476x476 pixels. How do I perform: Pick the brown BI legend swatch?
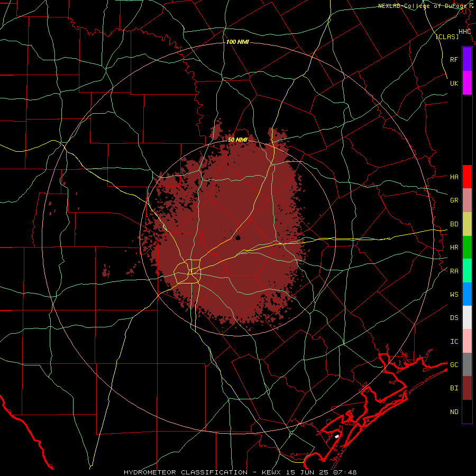(467, 388)
